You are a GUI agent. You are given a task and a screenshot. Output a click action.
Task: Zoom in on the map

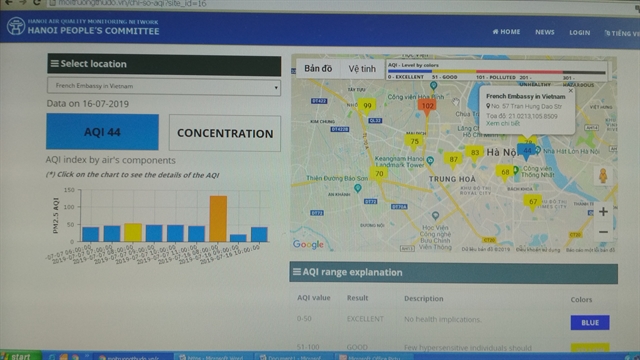[603, 211]
